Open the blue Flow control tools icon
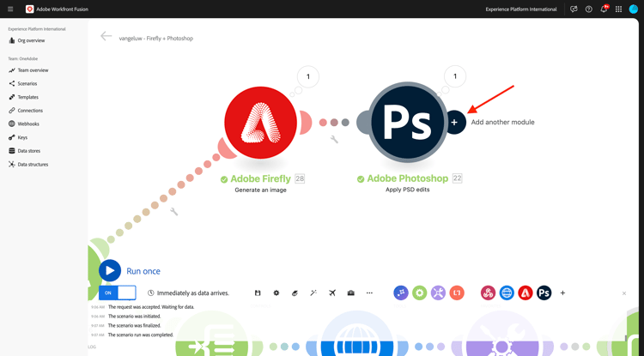This screenshot has height=356, width=644. [401, 293]
